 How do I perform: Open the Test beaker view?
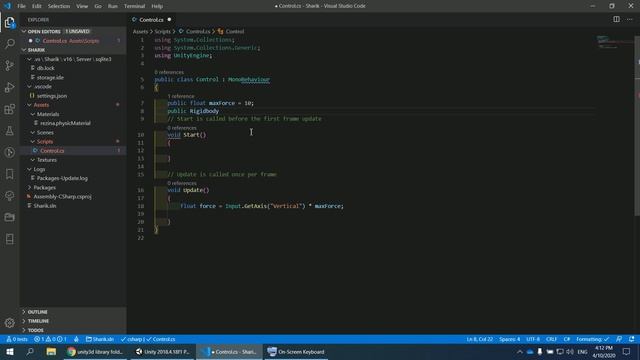point(9,131)
